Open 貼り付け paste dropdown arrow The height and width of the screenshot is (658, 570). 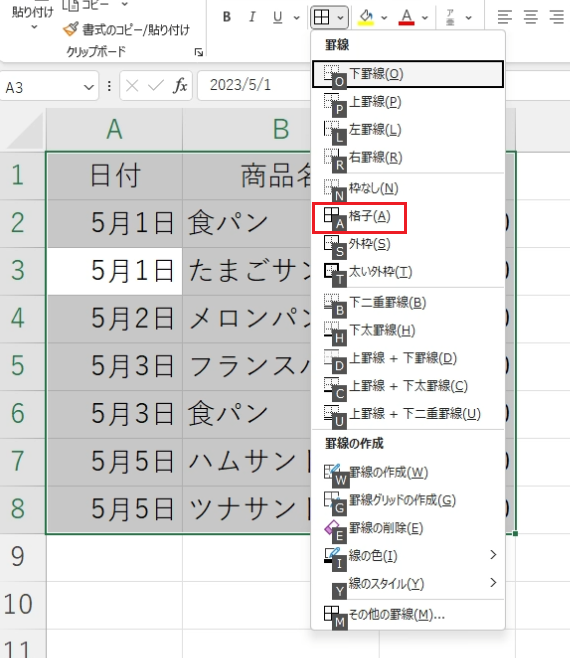pos(34,27)
